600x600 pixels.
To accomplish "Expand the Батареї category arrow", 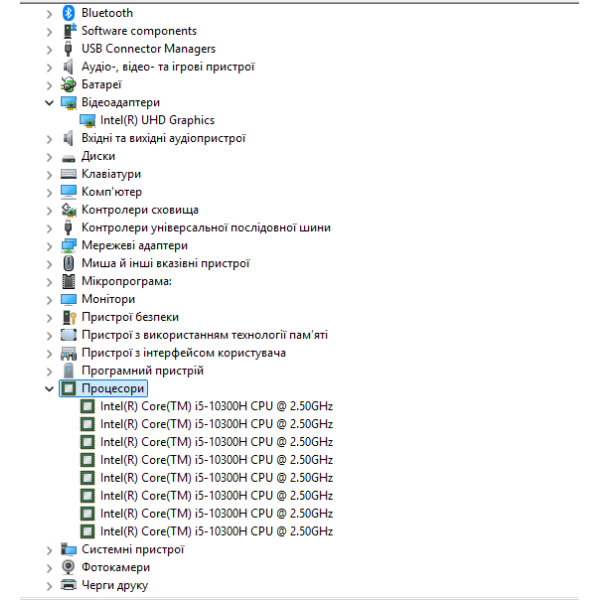I will (49, 86).
